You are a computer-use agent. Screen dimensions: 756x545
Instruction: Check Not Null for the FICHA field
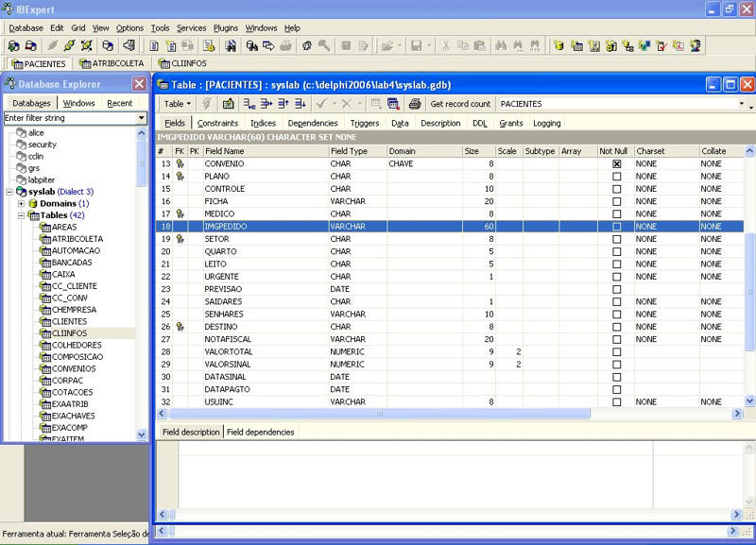[617, 201]
